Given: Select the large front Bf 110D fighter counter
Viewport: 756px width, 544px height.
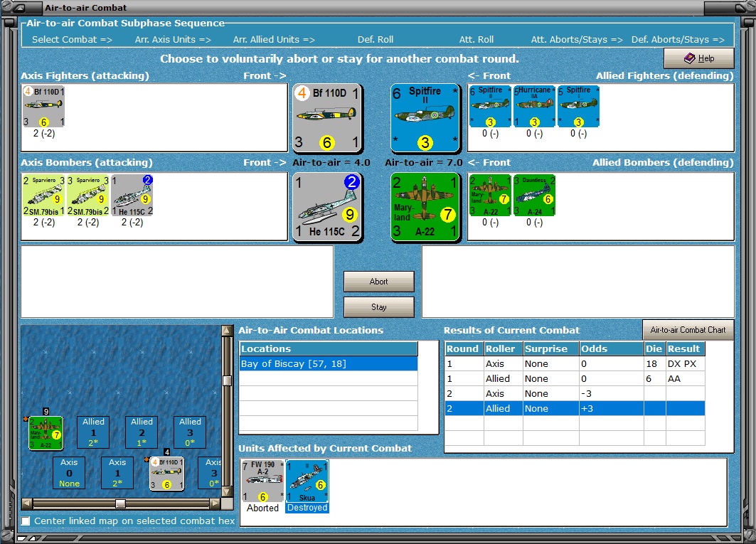Looking at the screenshot, I should [x=327, y=118].
